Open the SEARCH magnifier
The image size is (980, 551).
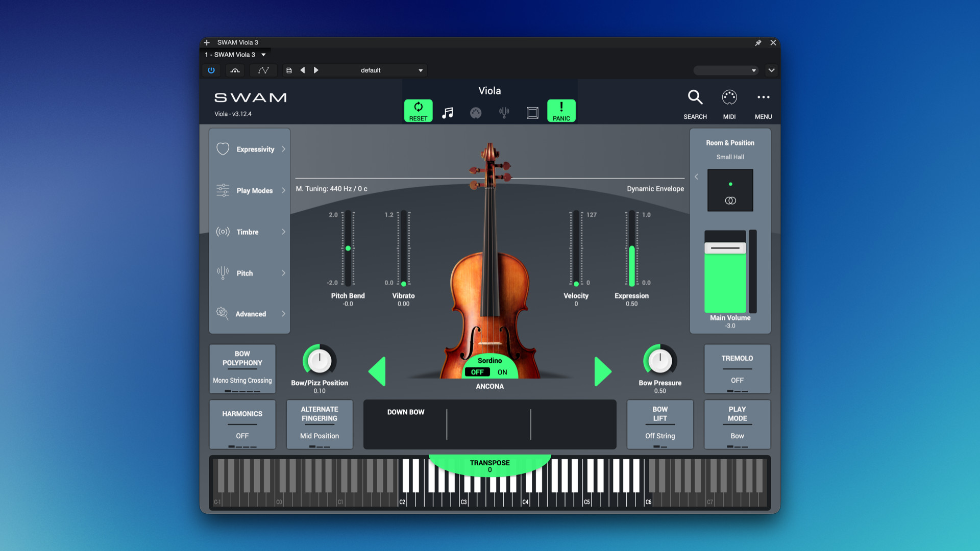[695, 97]
